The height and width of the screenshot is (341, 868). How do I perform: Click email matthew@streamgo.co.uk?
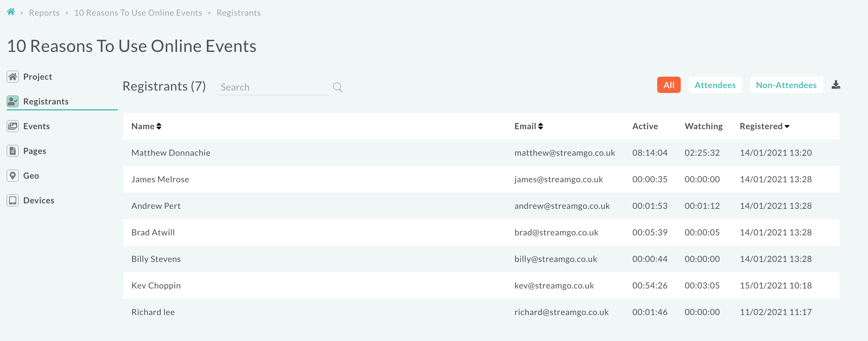coord(565,153)
